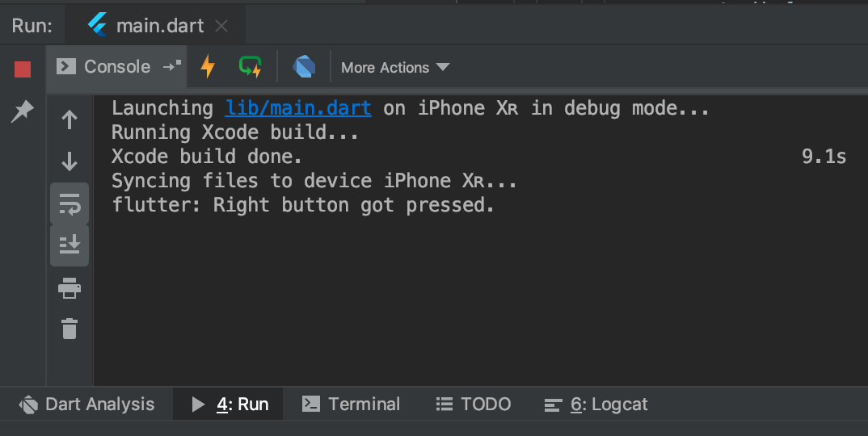Stop the running app with red square

(x=23, y=69)
